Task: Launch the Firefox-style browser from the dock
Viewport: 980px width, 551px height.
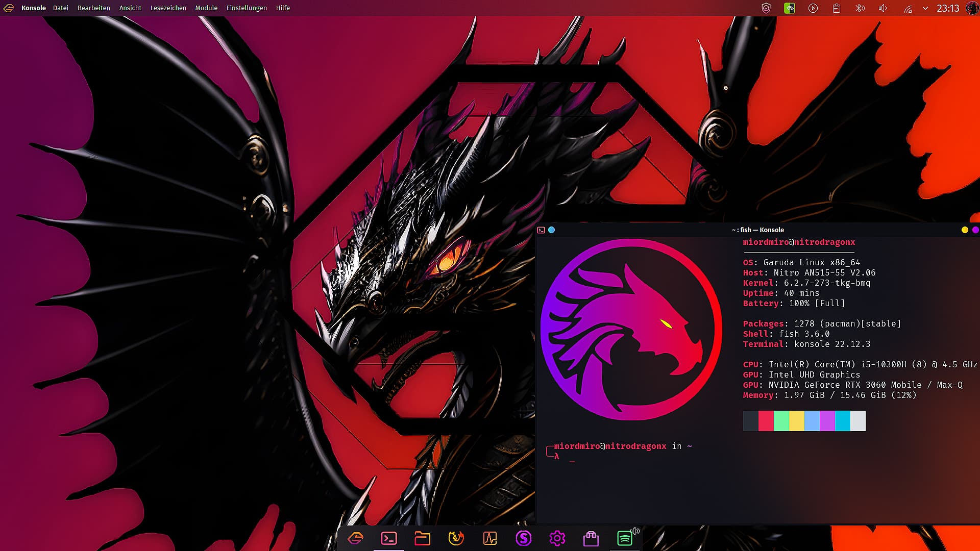Action: click(x=456, y=538)
